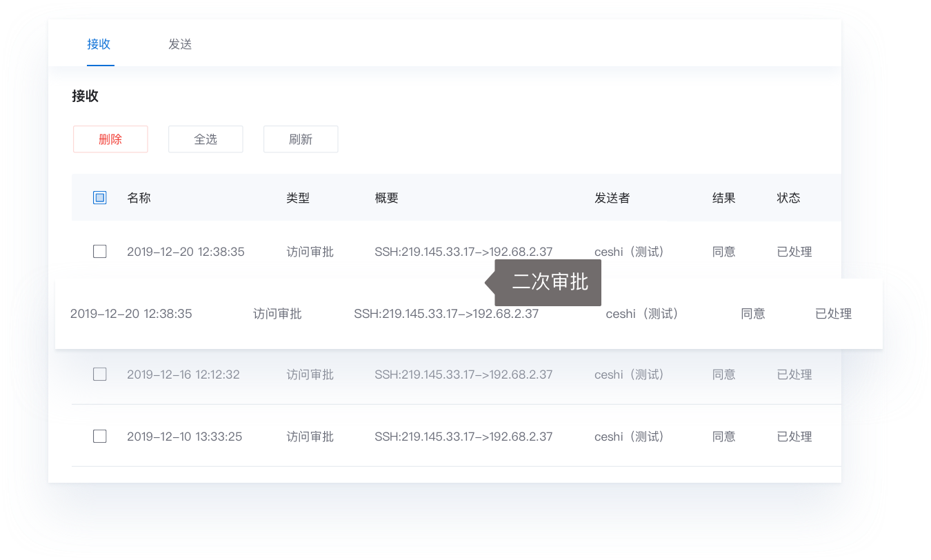Image resolution: width=931 pixels, height=560 pixels.
Task: Click the 类型 column header
Action: click(x=298, y=198)
